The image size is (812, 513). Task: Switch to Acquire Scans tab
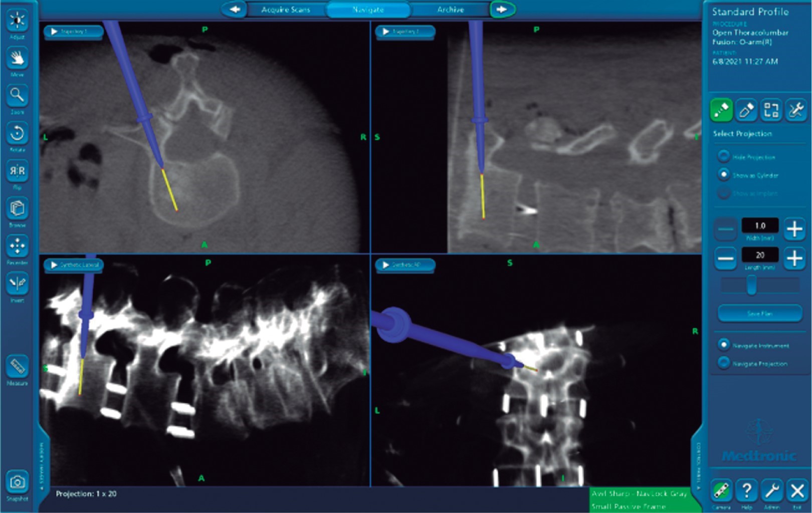point(286,10)
